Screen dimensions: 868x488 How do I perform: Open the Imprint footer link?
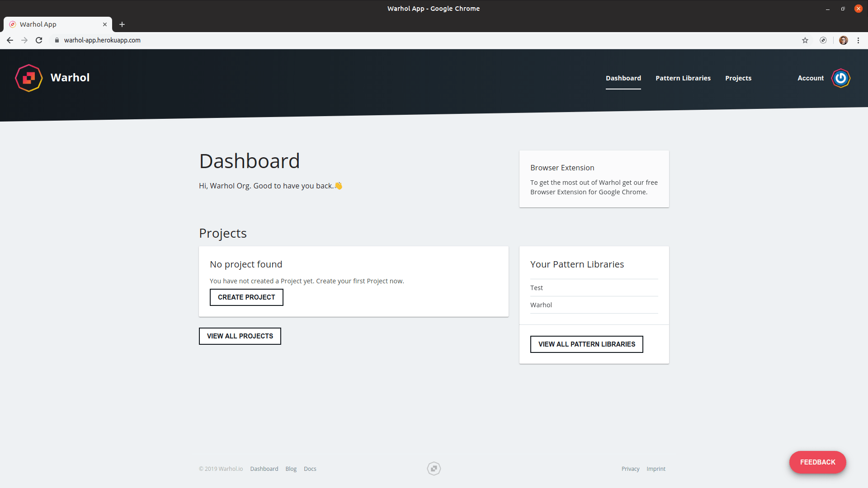point(656,469)
